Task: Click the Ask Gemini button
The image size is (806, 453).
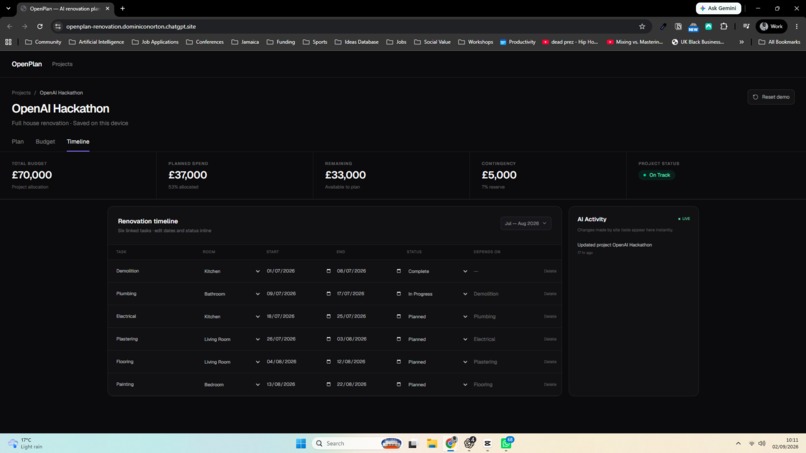Action: [718, 8]
